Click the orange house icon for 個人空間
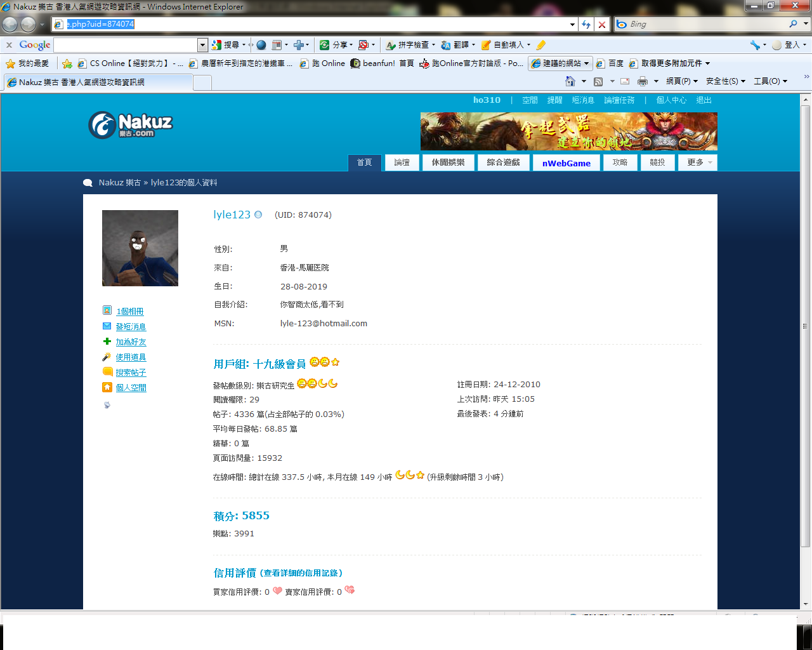This screenshot has height=650, width=812. 107,387
